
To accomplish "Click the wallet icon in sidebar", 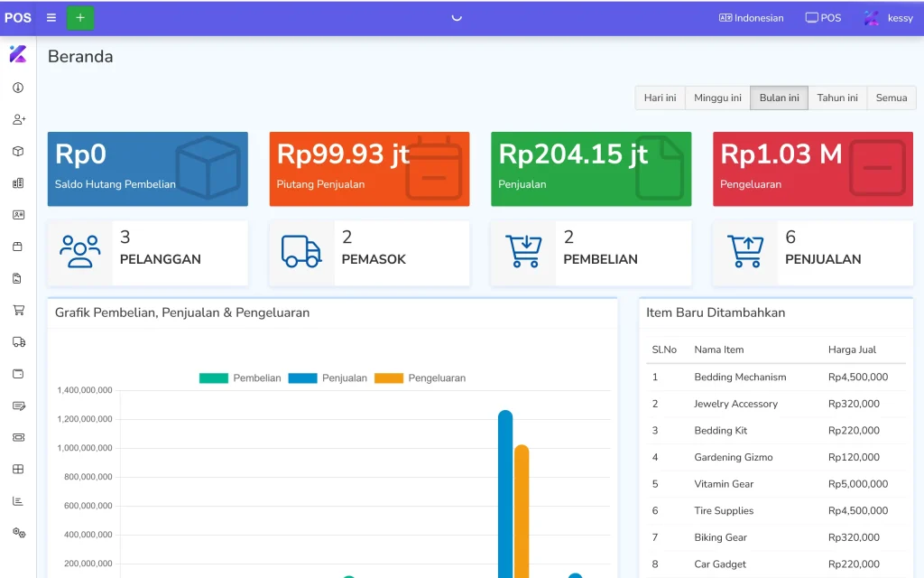I will click(18, 373).
